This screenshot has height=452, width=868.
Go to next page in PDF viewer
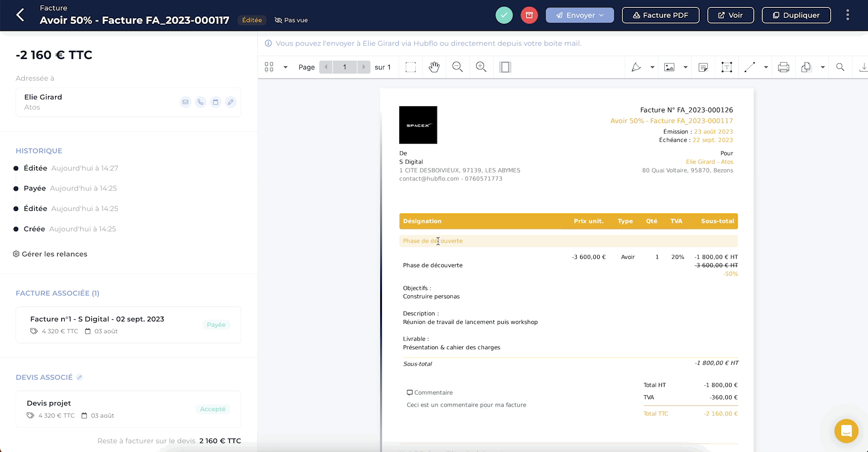click(364, 67)
